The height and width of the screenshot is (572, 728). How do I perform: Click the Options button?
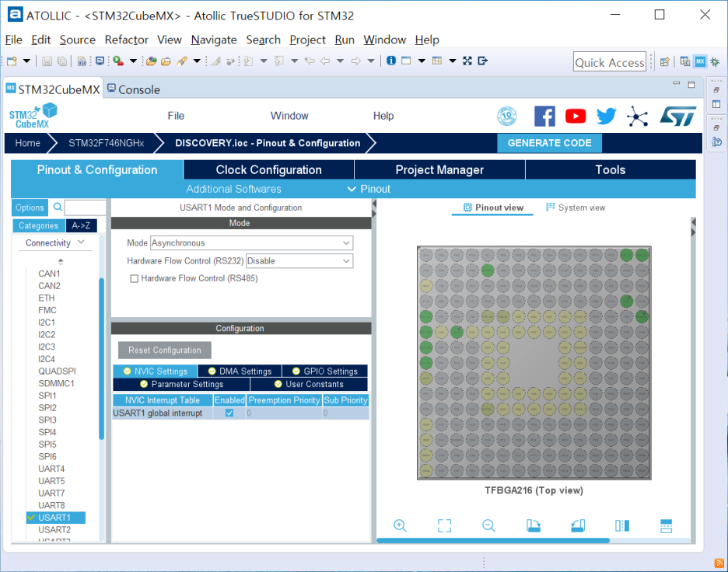pyautogui.click(x=30, y=208)
